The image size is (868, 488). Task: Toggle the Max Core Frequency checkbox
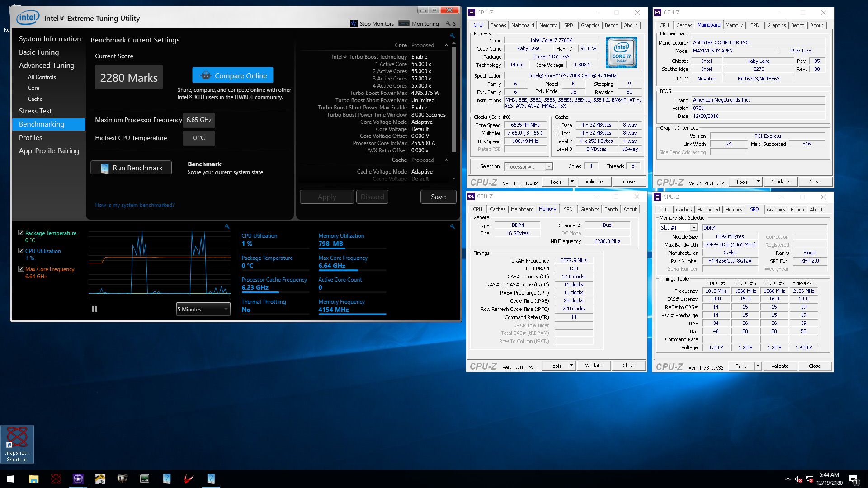pyautogui.click(x=21, y=269)
